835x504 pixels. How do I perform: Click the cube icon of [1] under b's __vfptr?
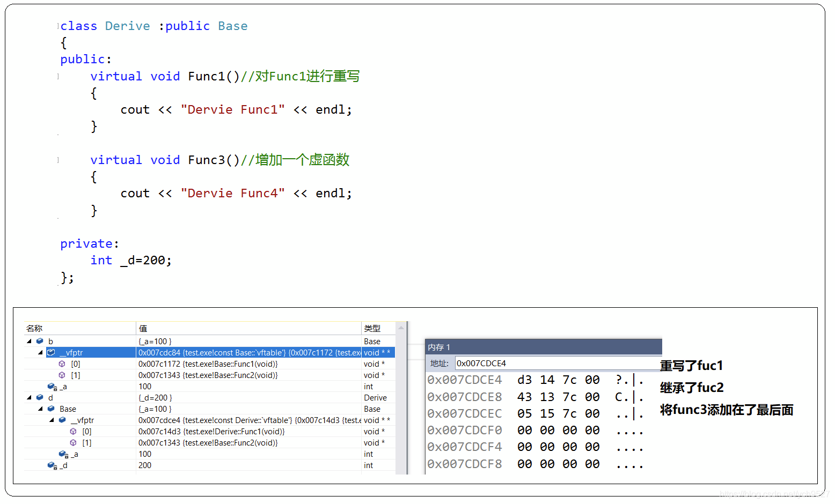click(x=62, y=375)
